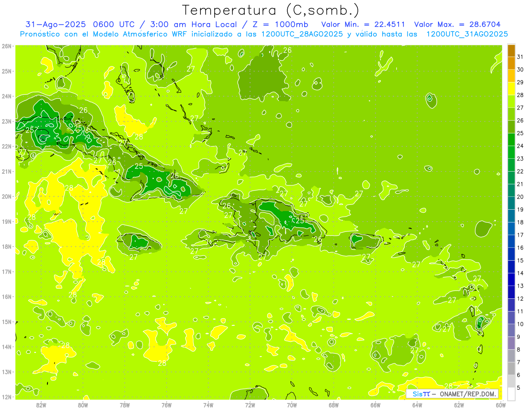
Task: Click the 25N latitude axis label
Action: (x=7, y=71)
